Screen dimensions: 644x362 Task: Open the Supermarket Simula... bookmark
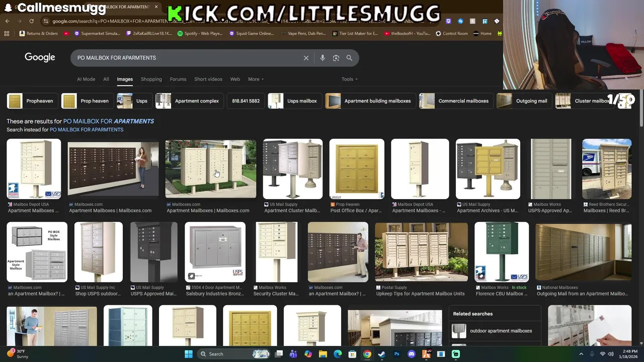click(x=97, y=34)
